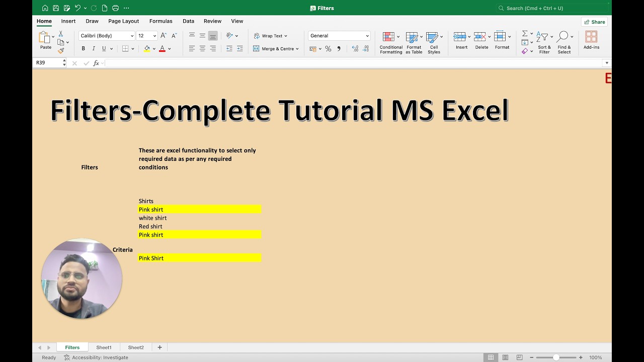644x362 pixels.
Task: Apply comma style format
Action: click(x=339, y=49)
